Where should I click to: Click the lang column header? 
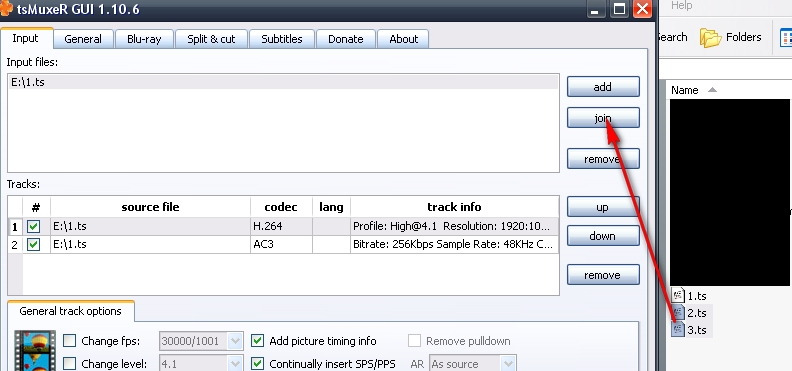pos(331,207)
